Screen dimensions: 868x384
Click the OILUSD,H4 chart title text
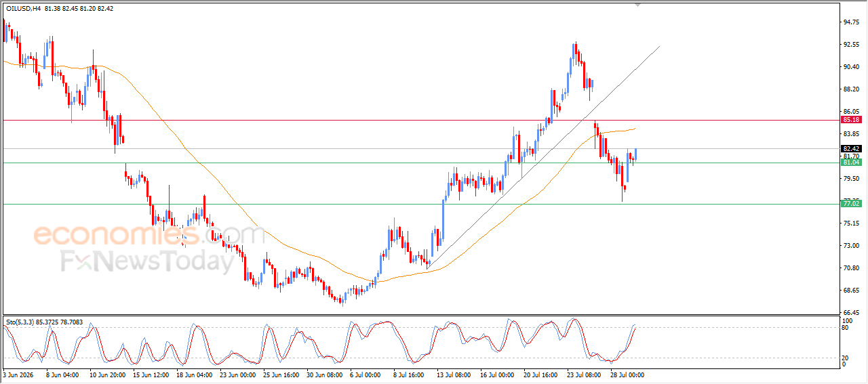coord(22,8)
